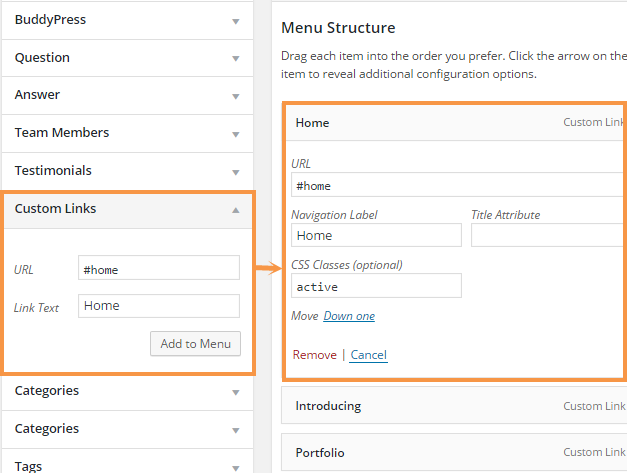
Task: Expand the first Categories panel arrow
Action: click(236, 392)
